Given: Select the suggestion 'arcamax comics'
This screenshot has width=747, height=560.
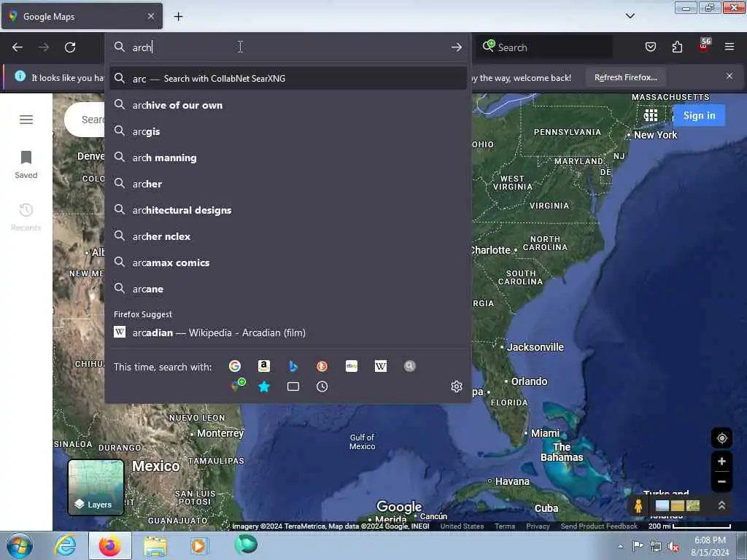Looking at the screenshot, I should tap(287, 262).
